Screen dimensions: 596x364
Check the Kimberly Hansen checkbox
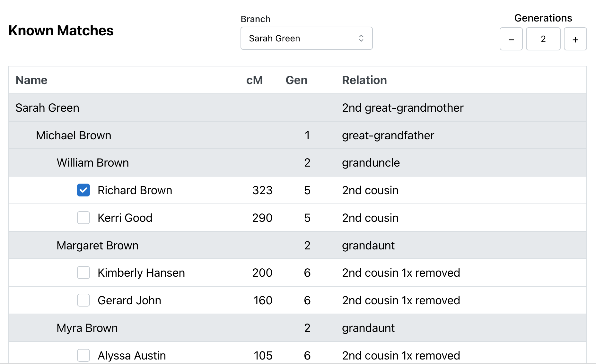[x=83, y=273]
